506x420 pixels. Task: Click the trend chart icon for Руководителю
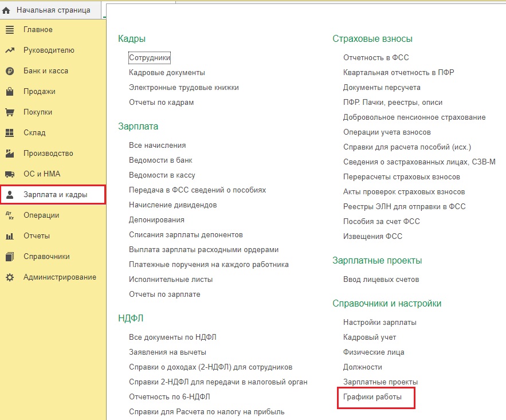pos(10,50)
